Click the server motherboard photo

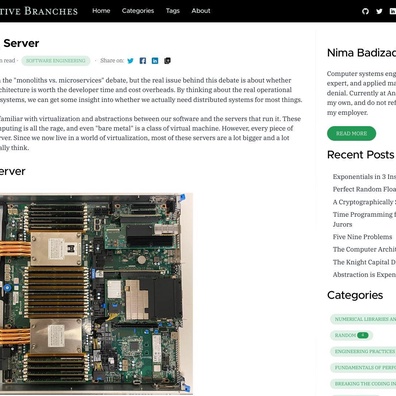click(96, 294)
